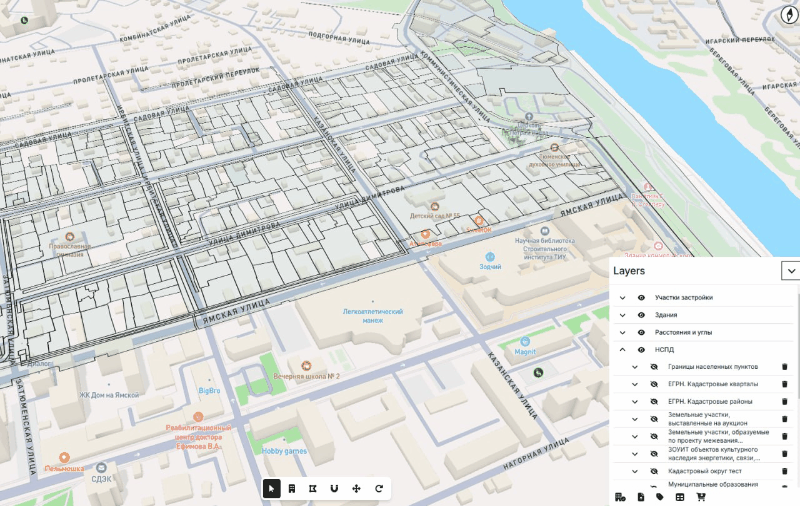Click the Легкоатлетический манеж map label

363,316
